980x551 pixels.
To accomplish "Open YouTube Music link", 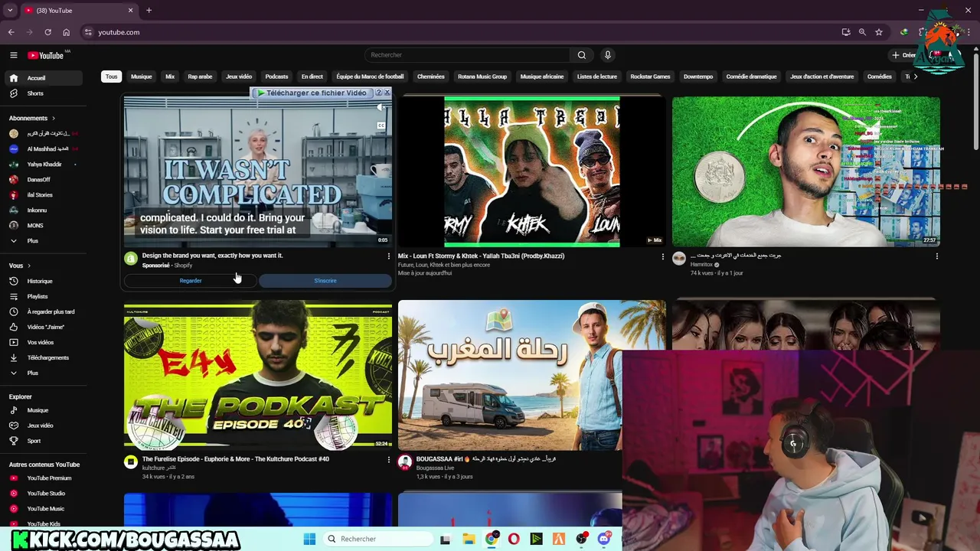I will pyautogui.click(x=43, y=509).
